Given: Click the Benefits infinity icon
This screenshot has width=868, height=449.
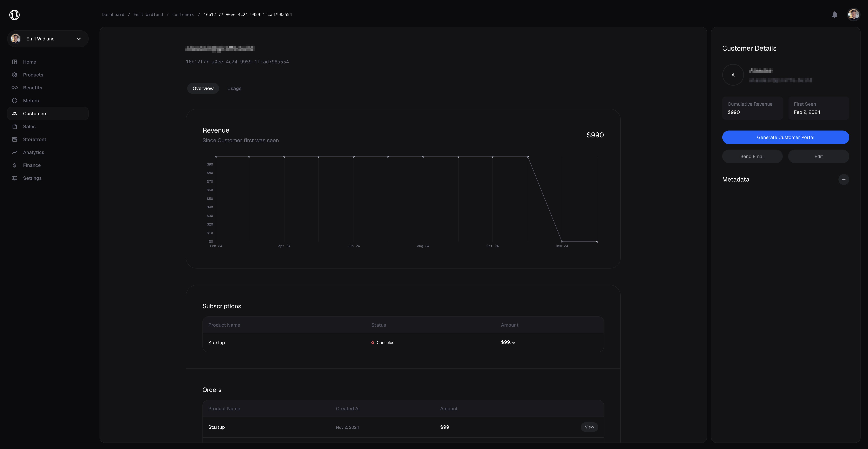Looking at the screenshot, I should [x=14, y=88].
